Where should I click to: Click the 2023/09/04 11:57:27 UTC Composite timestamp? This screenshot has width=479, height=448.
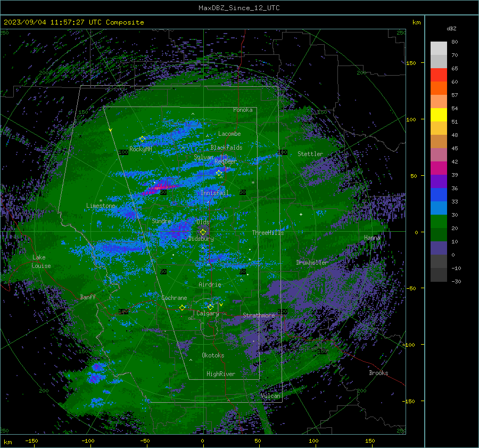point(73,22)
